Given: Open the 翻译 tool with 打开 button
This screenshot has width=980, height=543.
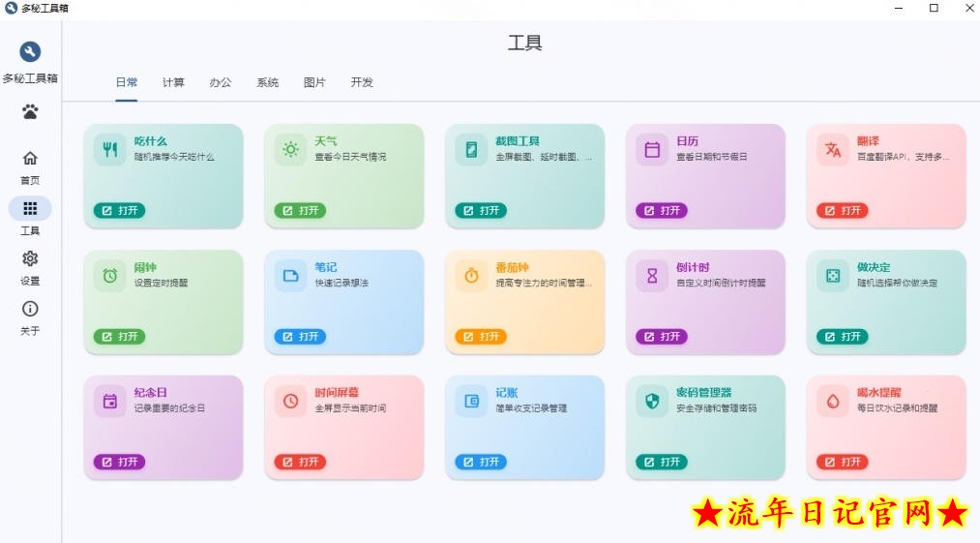Looking at the screenshot, I should pos(842,211).
